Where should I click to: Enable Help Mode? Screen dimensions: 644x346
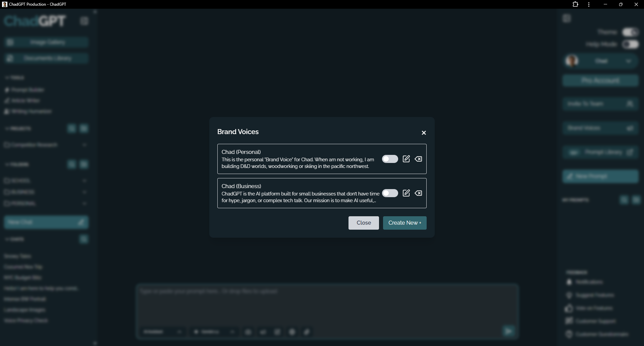tap(630, 44)
